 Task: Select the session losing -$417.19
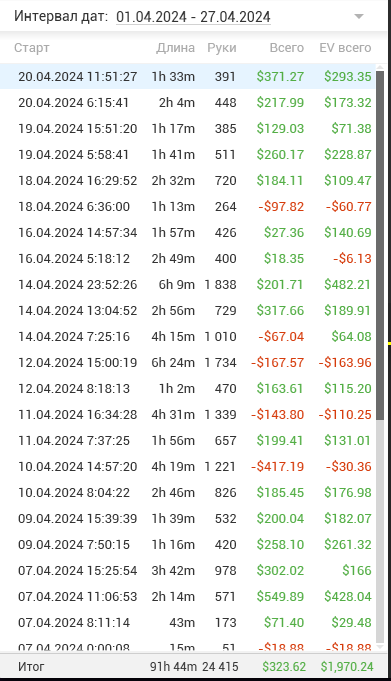pyautogui.click(x=187, y=466)
